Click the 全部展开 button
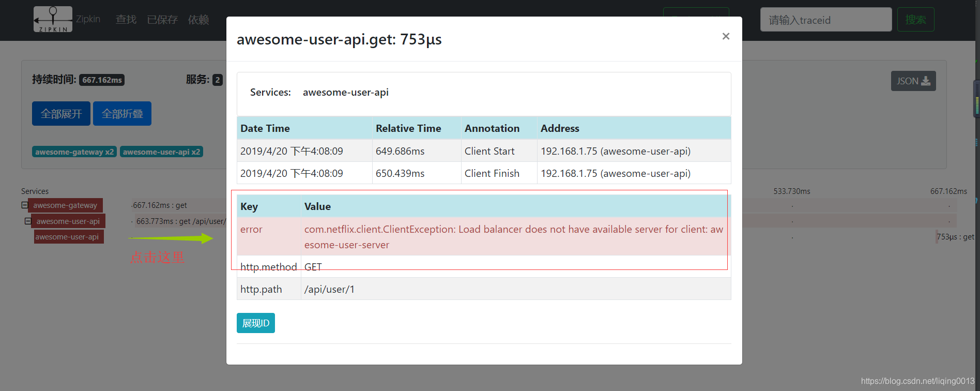The height and width of the screenshot is (391, 980). (x=61, y=113)
